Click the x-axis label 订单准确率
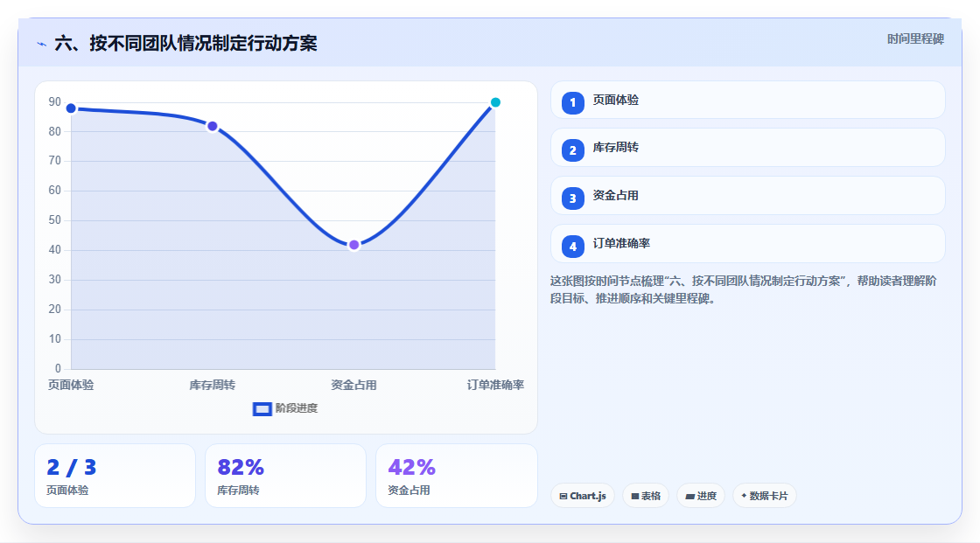Screen dimensions: 980x543 (495, 385)
